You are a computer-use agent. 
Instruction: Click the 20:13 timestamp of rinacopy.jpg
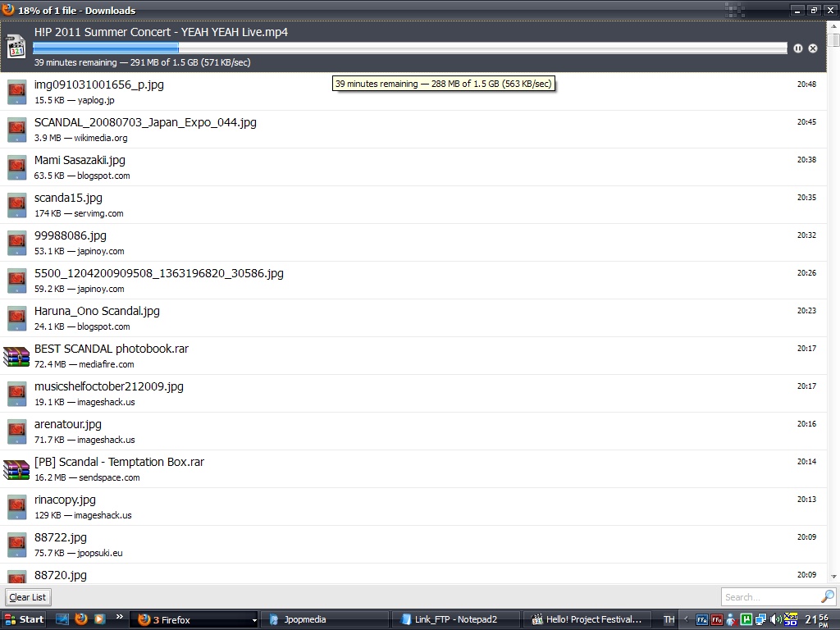tap(806, 500)
